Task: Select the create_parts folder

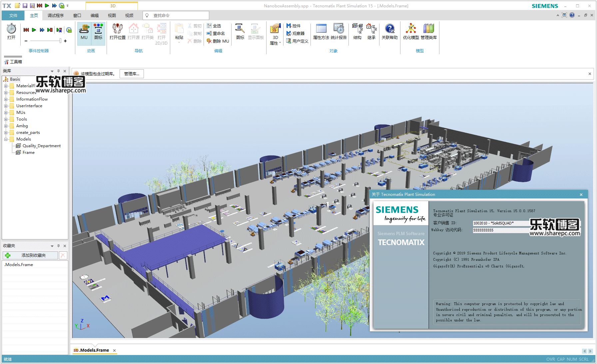Action: [28, 133]
